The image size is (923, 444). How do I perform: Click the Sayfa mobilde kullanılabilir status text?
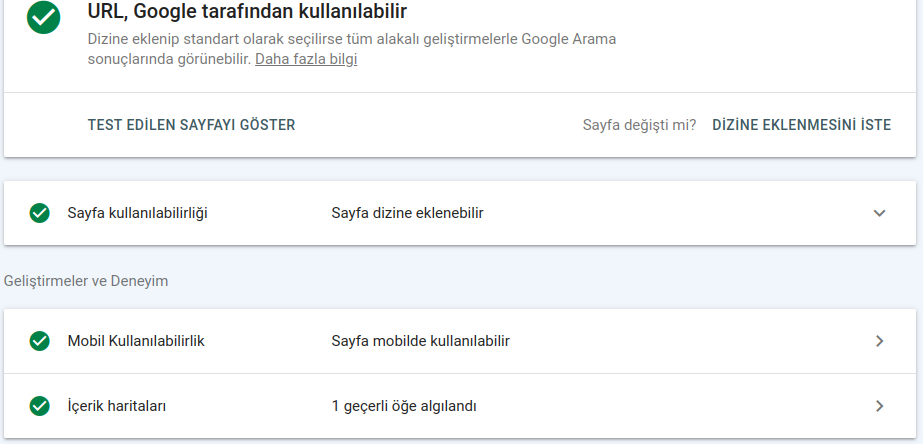pos(420,341)
